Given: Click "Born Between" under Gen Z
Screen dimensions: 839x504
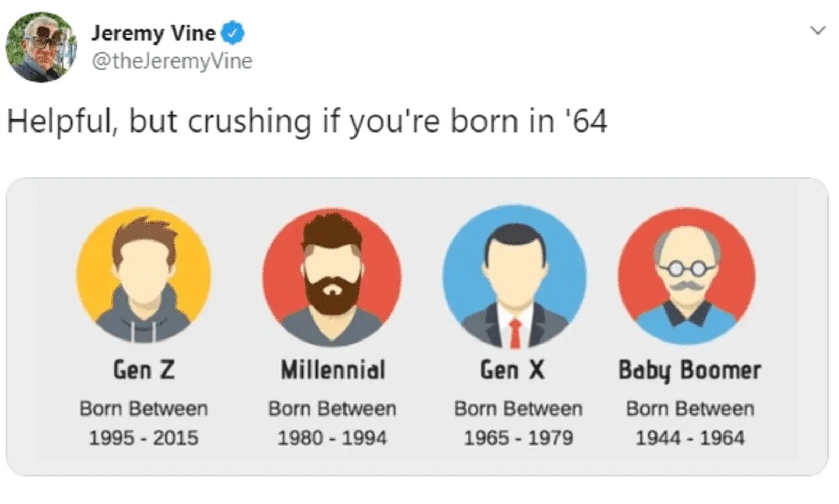Looking at the screenshot, I should point(144,409).
